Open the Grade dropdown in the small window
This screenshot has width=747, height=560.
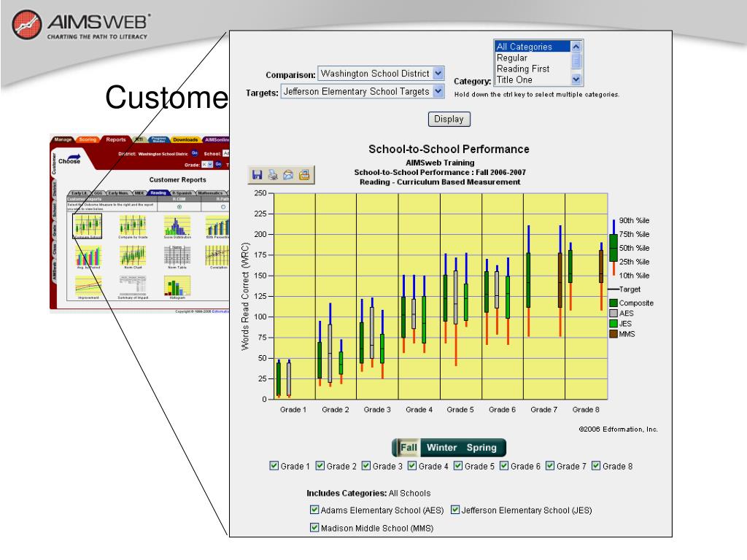click(x=207, y=164)
